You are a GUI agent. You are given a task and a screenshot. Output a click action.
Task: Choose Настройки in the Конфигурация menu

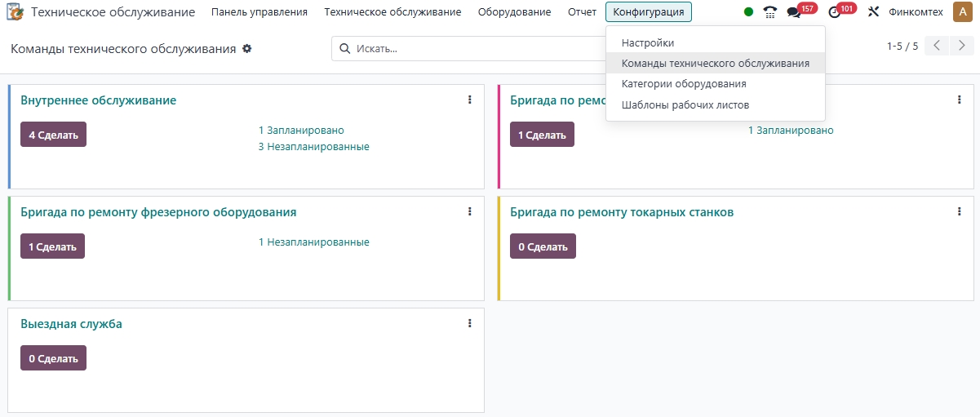pyautogui.click(x=648, y=42)
